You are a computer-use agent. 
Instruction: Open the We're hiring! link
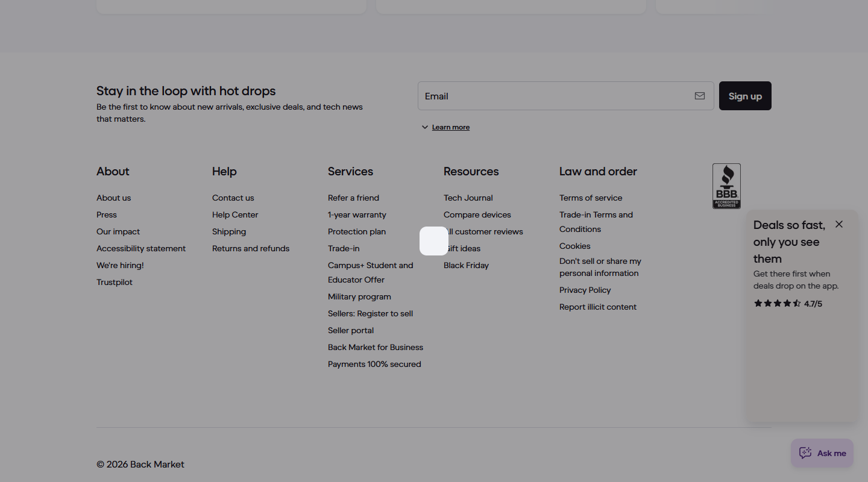(120, 265)
